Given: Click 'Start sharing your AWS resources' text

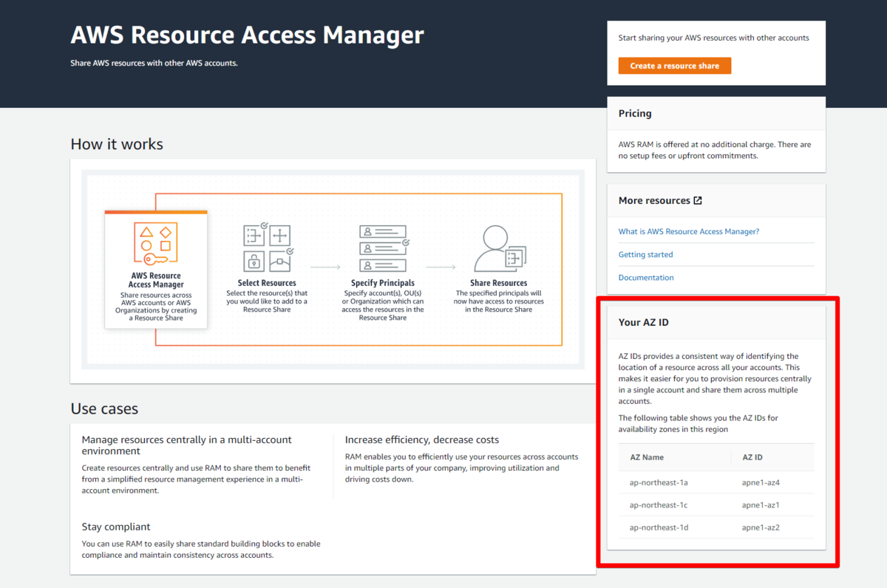Looking at the screenshot, I should click(x=714, y=38).
